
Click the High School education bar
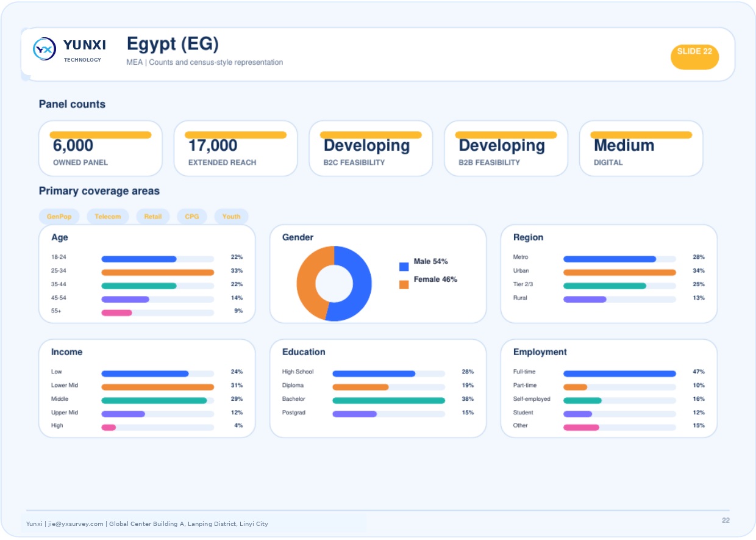388,373
